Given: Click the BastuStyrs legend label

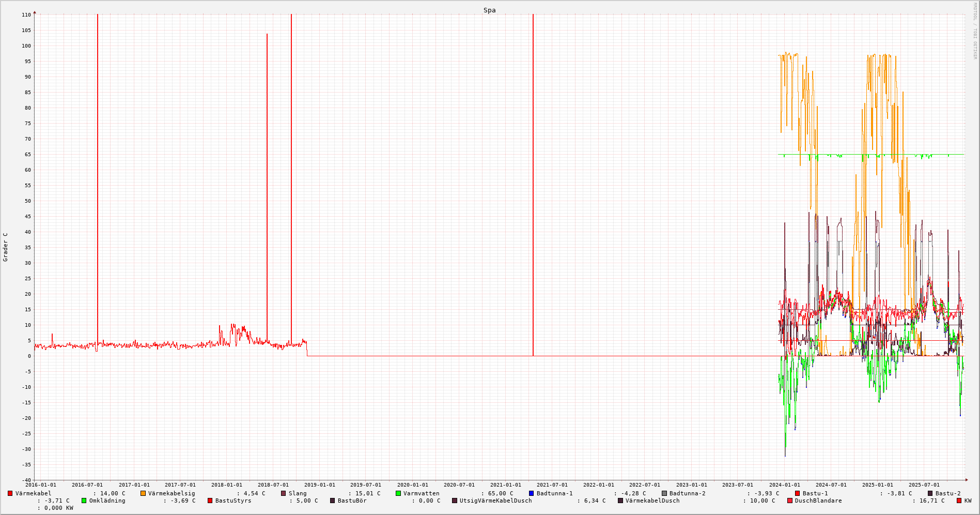Looking at the screenshot, I should pos(233,501).
